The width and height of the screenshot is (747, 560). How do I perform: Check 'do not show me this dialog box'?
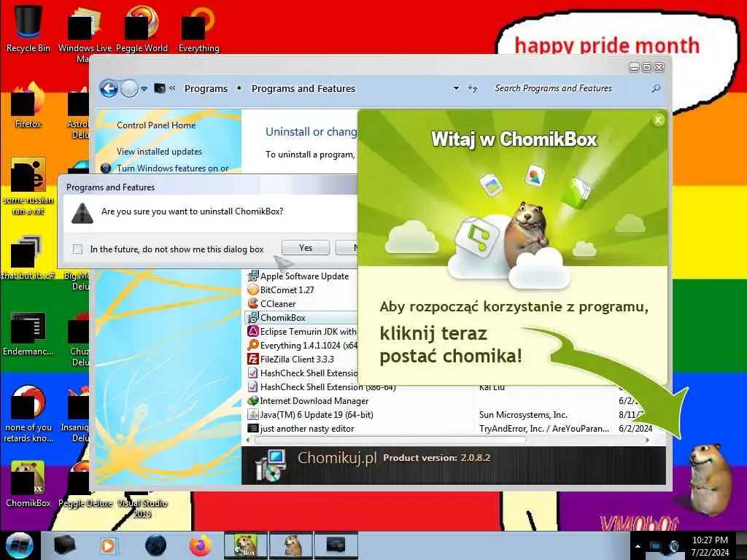pos(77,249)
